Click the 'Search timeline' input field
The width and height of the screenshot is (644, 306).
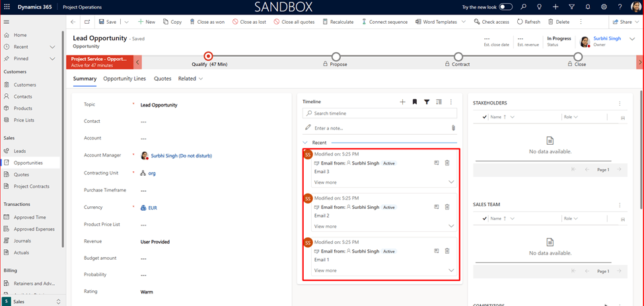click(x=383, y=114)
